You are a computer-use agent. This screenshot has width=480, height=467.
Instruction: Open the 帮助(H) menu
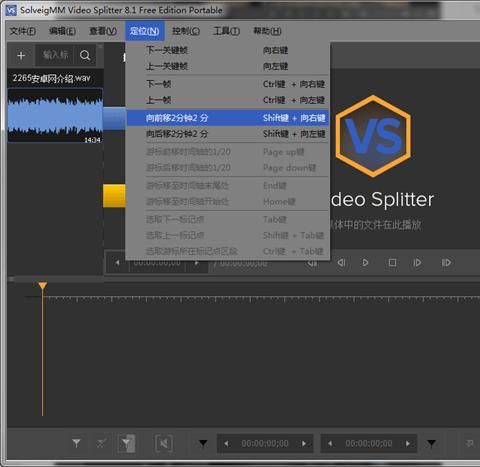pos(267,31)
